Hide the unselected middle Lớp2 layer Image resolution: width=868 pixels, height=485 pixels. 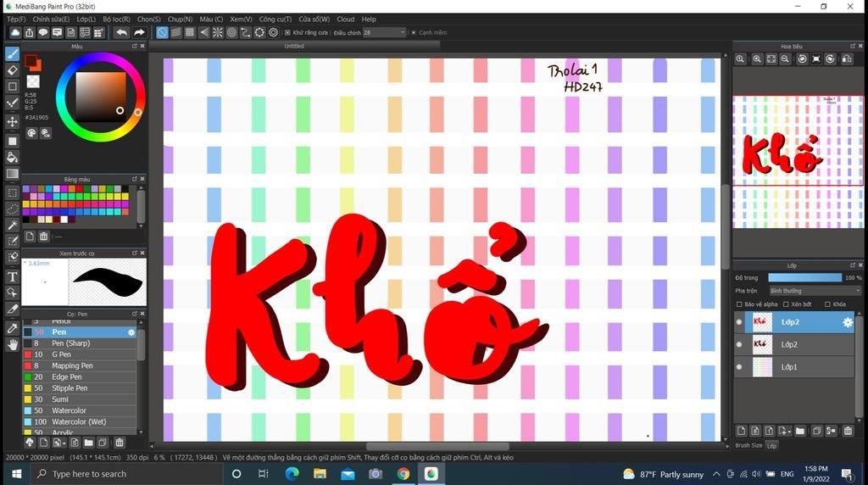pyautogui.click(x=739, y=344)
